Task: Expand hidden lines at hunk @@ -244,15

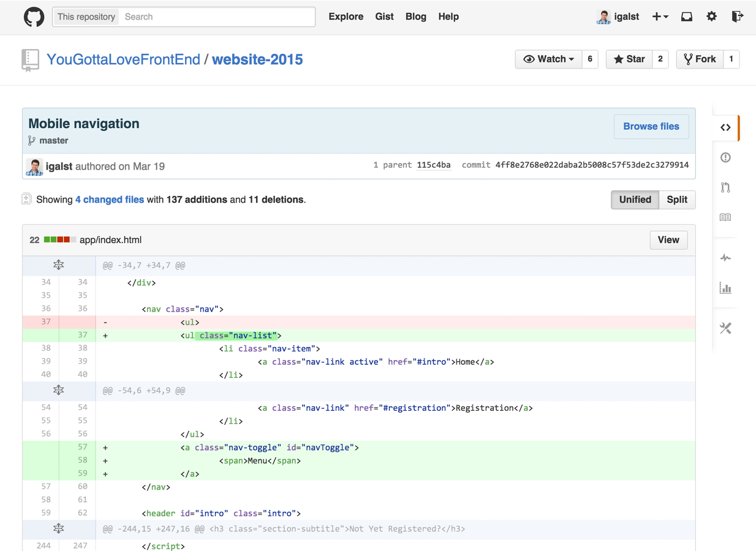Action: coord(58,528)
